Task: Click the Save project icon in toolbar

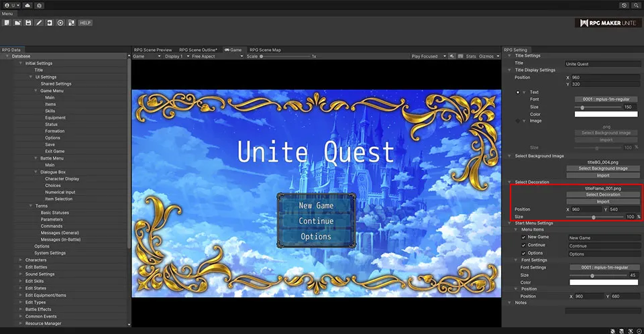Action: click(28, 23)
